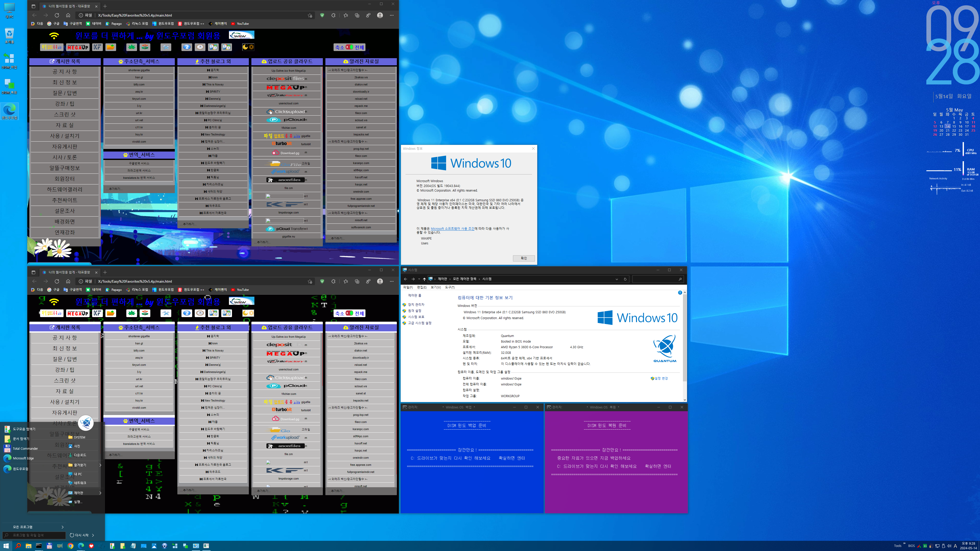Viewport: 980px width, 551px height.
Task: Open recent locations dropdown in 시스템 window
Action: coord(419,279)
